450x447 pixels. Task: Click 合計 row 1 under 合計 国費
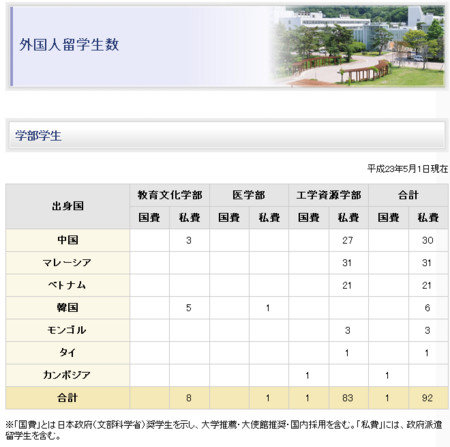(387, 398)
